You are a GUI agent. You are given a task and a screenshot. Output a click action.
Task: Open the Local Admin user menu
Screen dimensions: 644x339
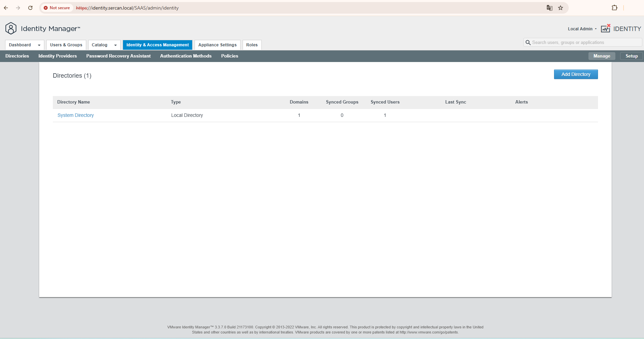tap(582, 29)
